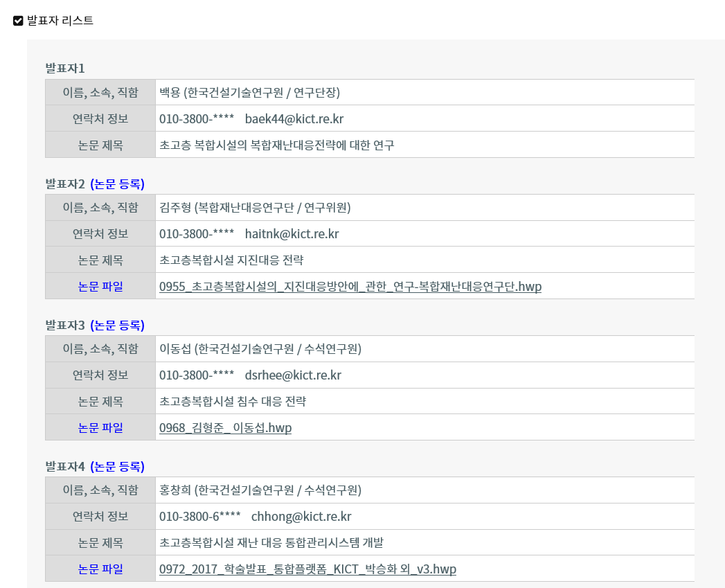Select the 이동섭 (한국건설기술연구원 / 수석연구원) cell
The height and width of the screenshot is (588, 725).
click(425, 349)
